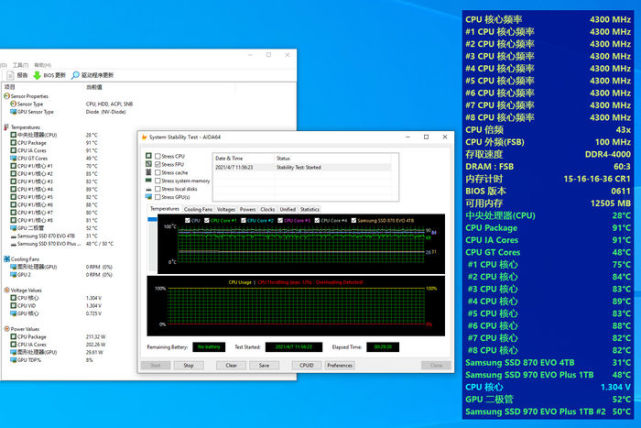
Task: Click the Sensor Properties icon
Action: click(x=6, y=96)
